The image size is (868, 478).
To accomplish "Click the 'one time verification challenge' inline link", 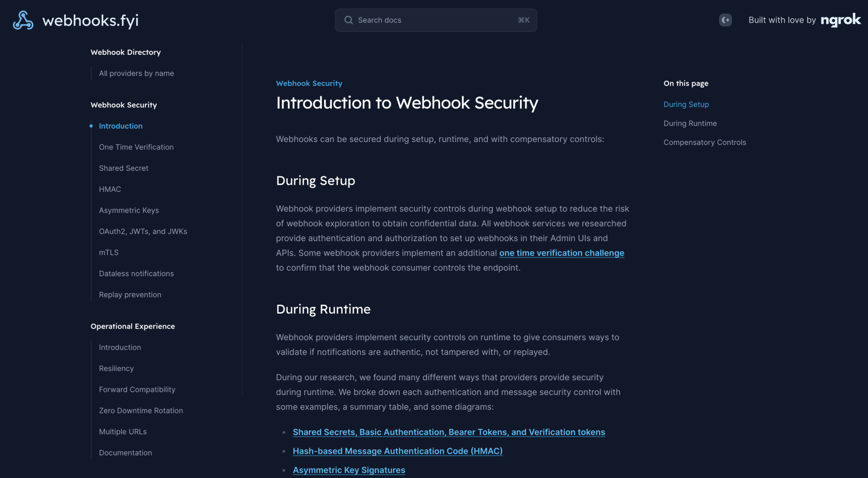I will point(561,253).
